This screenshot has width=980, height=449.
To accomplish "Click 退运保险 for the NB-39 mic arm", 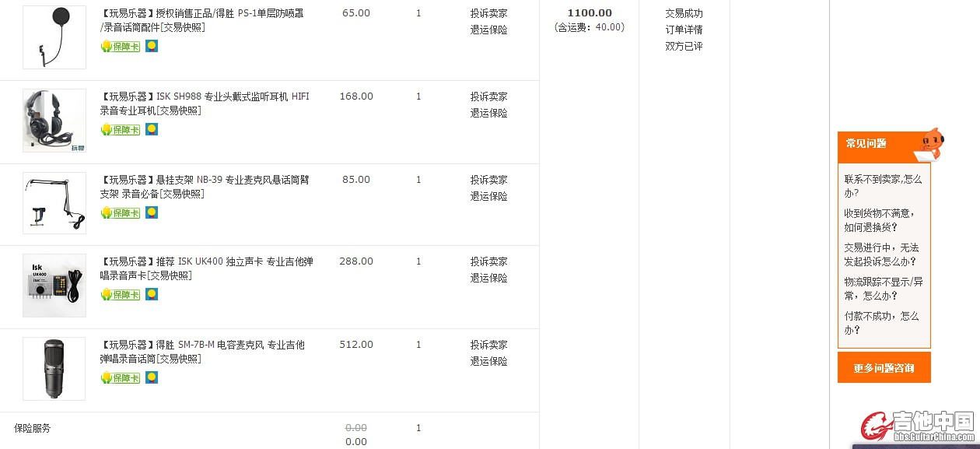I will click(488, 196).
